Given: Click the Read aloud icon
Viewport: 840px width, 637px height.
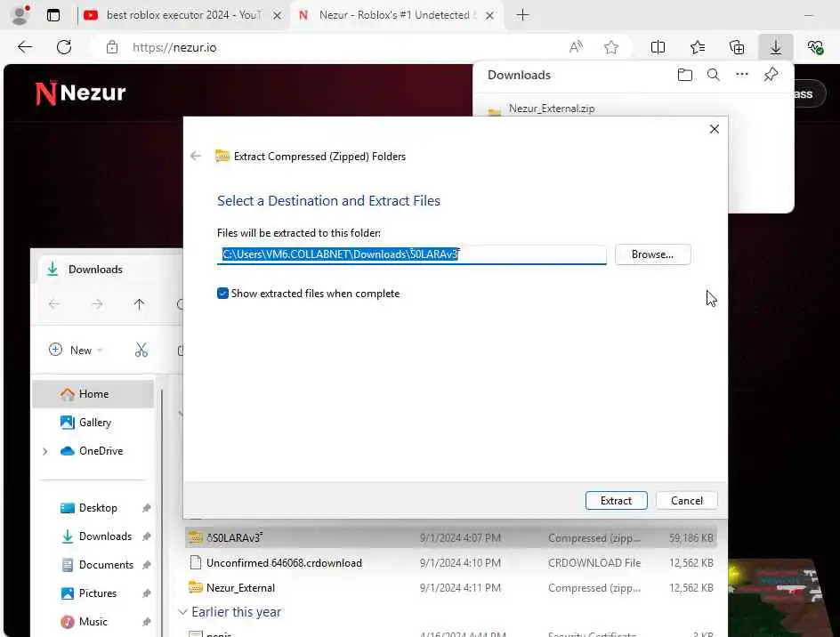Looking at the screenshot, I should (x=576, y=47).
